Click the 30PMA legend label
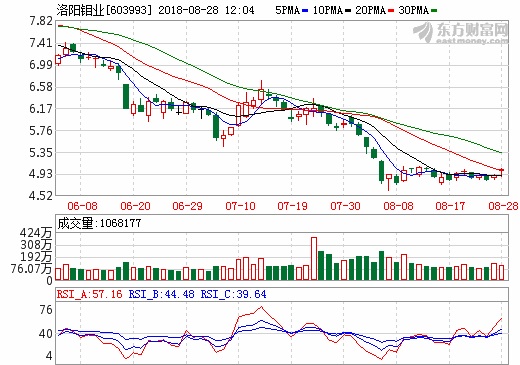 (413, 10)
